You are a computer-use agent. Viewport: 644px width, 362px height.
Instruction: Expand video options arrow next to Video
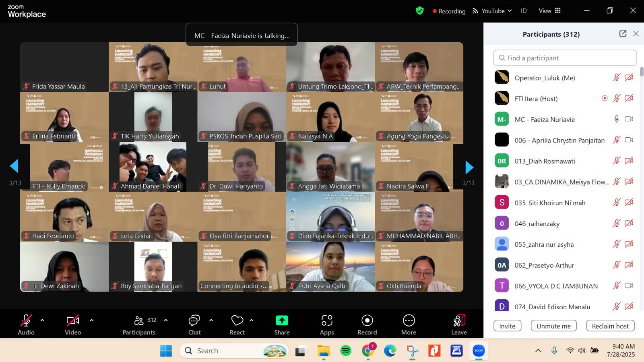tap(92, 321)
